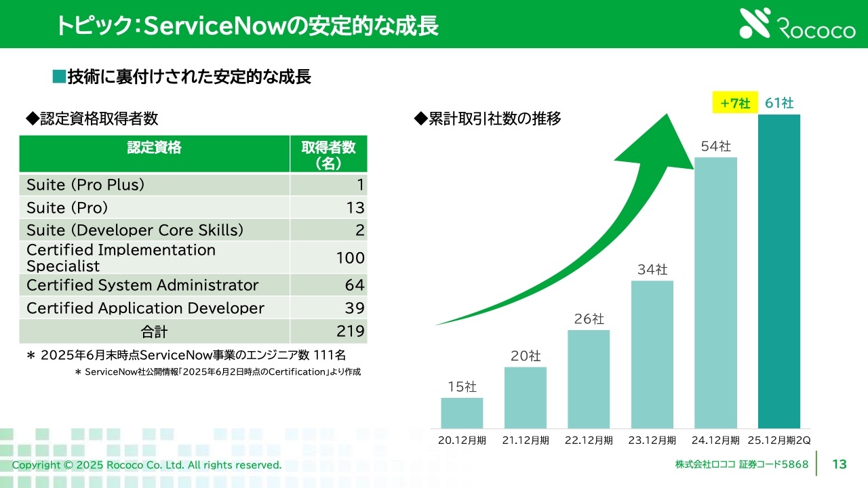The width and height of the screenshot is (868, 488).
Task: Click the value 100 for Implementation Specialist
Action: point(351,258)
